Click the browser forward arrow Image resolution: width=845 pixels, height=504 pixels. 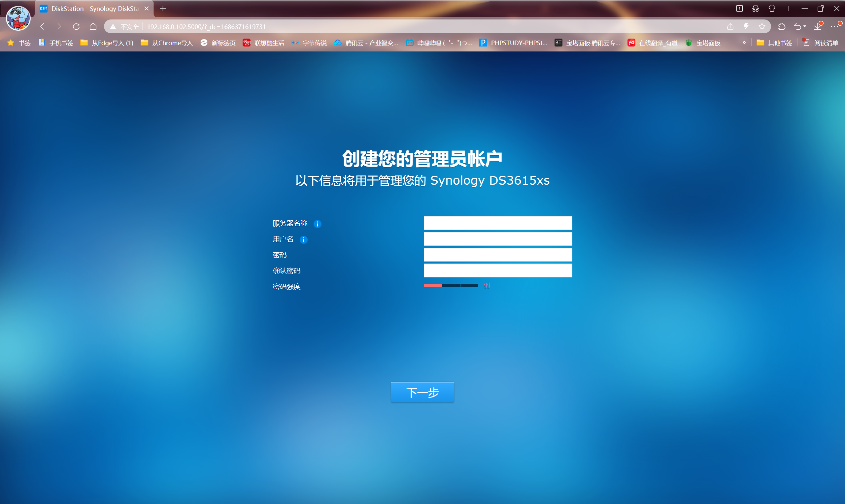click(x=59, y=26)
